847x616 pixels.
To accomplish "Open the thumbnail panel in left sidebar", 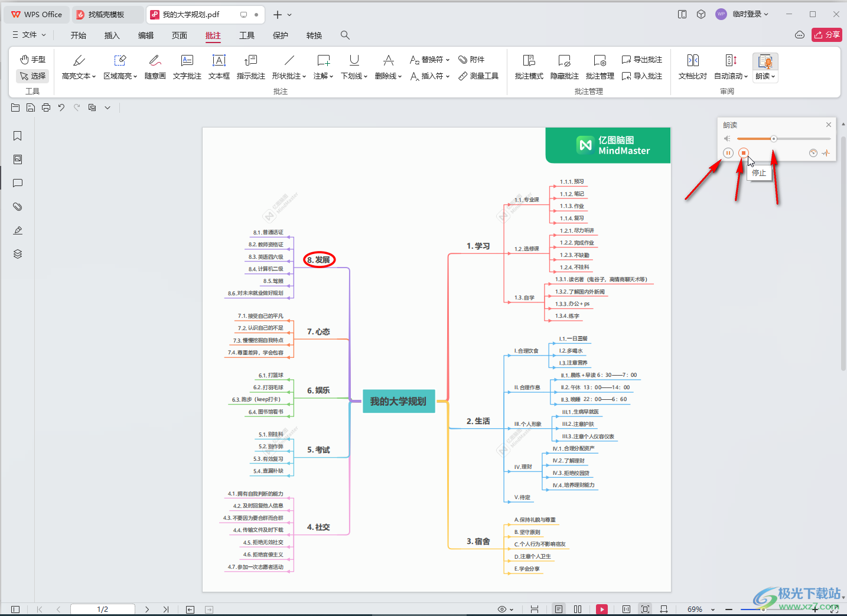I will tap(18, 159).
